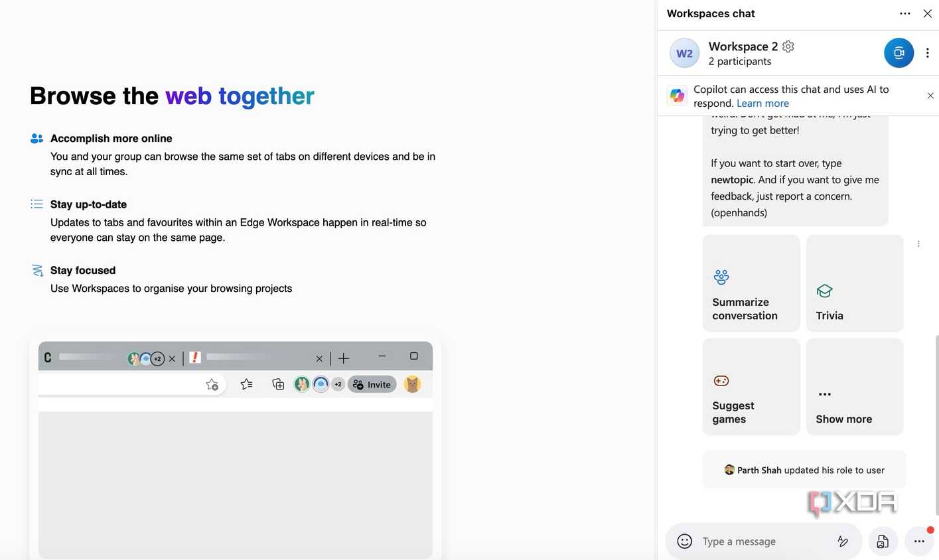
Task: Click the Workspaces chat panel title
Action: pos(711,13)
